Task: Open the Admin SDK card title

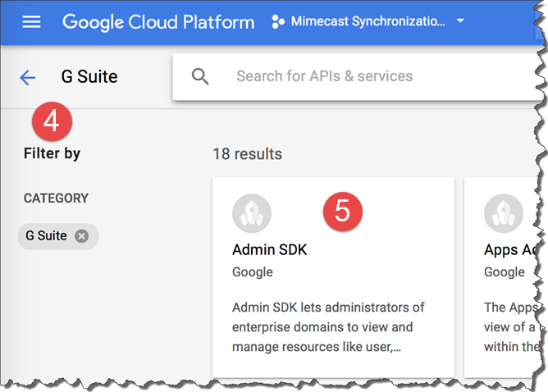Action: [269, 250]
